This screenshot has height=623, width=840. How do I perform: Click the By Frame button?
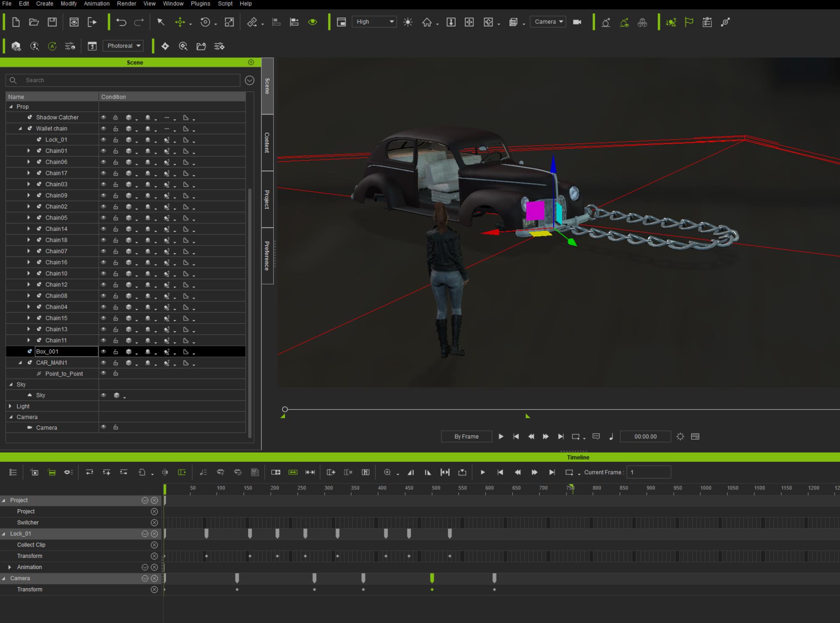point(466,437)
